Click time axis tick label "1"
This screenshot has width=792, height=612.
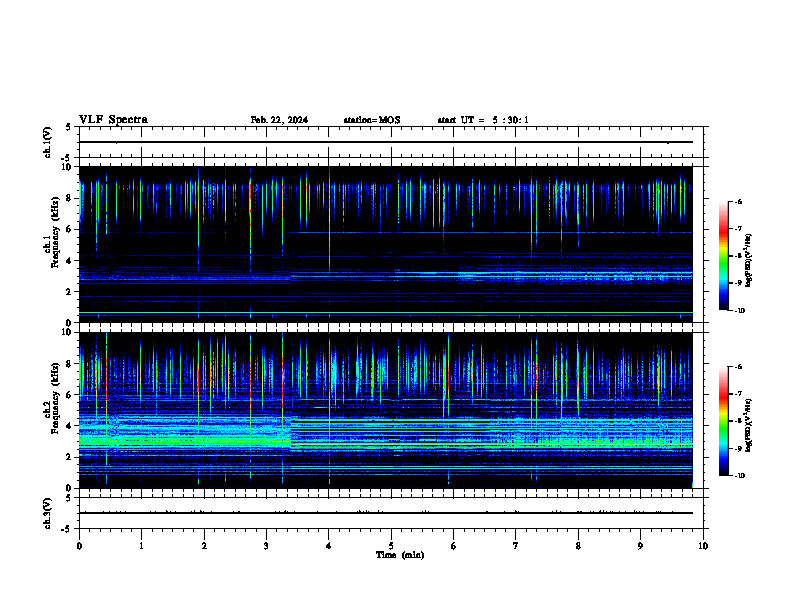point(141,546)
